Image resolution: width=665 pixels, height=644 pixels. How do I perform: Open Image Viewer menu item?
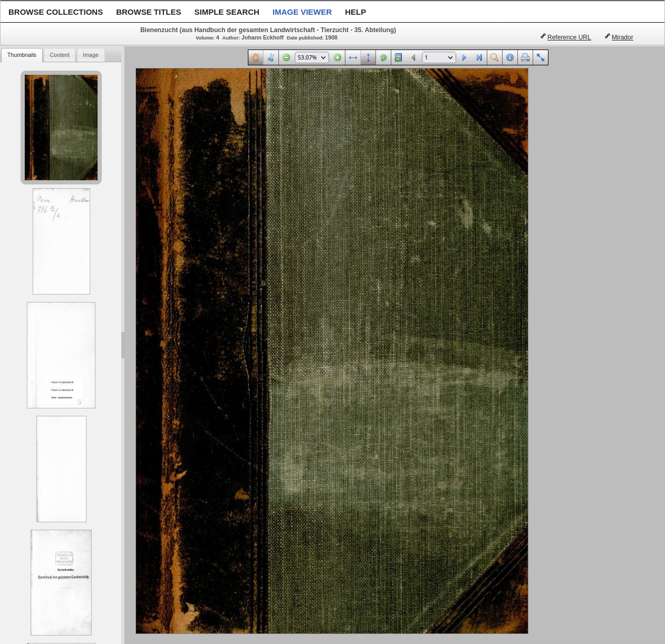pyautogui.click(x=302, y=12)
